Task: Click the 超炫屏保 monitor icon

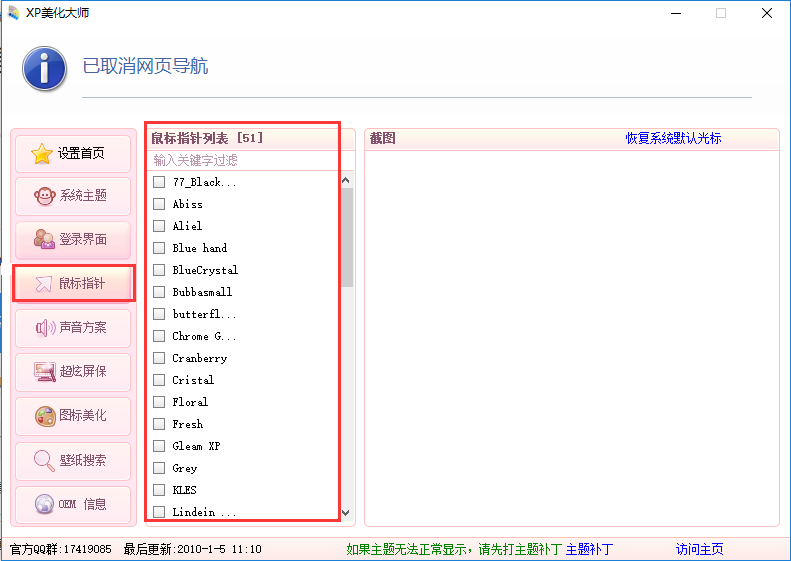Action: pos(44,371)
